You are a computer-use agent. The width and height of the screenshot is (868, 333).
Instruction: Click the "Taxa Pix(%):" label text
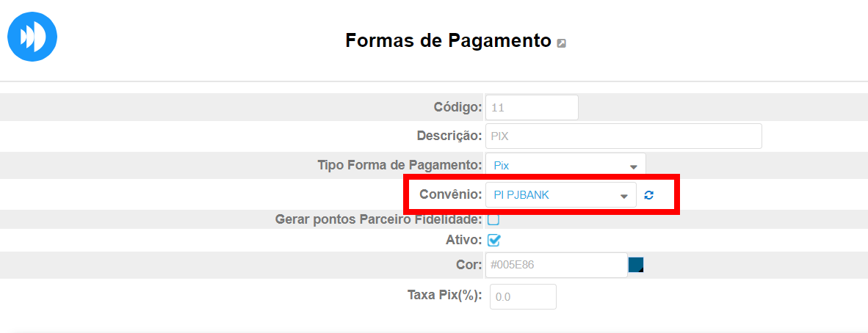[x=444, y=296]
